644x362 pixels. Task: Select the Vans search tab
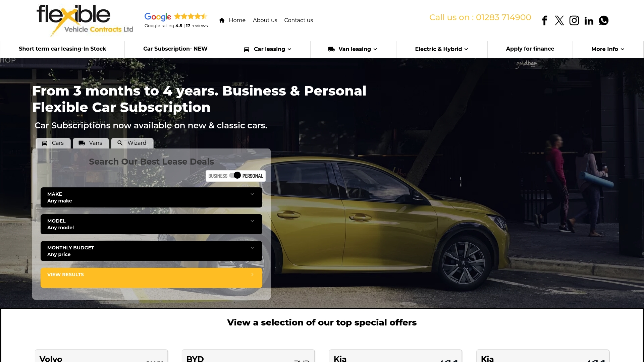click(x=91, y=143)
